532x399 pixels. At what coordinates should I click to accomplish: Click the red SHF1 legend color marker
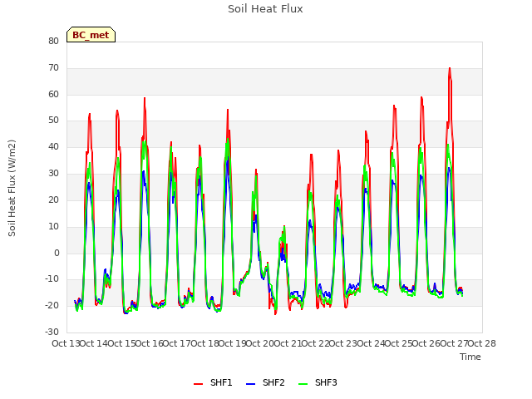tap(198, 384)
